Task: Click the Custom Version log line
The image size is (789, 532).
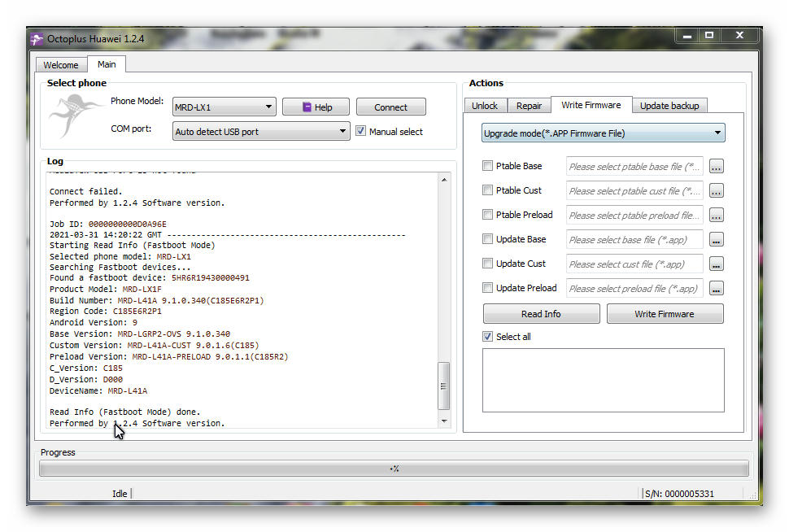Action: pos(154,345)
